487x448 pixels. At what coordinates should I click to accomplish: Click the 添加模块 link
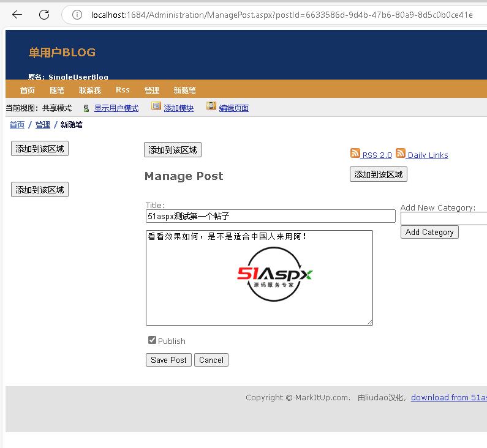179,108
